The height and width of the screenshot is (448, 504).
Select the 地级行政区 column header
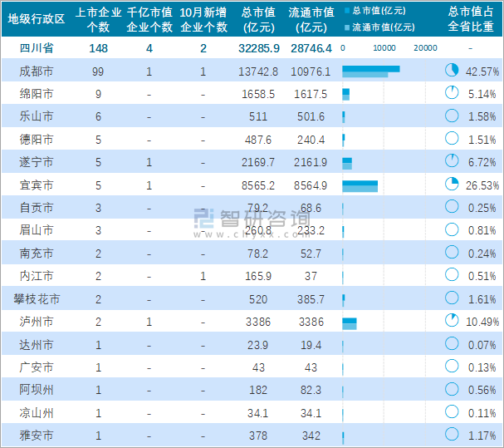[x=37, y=19]
